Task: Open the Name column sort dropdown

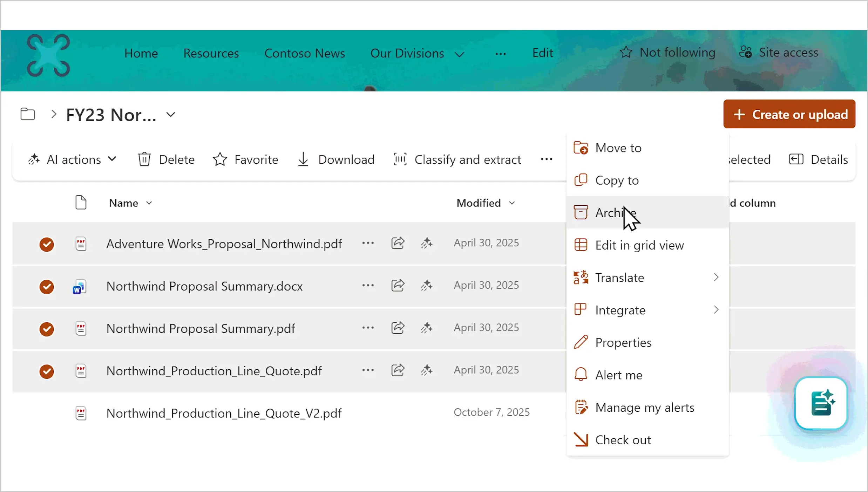Action: click(149, 203)
